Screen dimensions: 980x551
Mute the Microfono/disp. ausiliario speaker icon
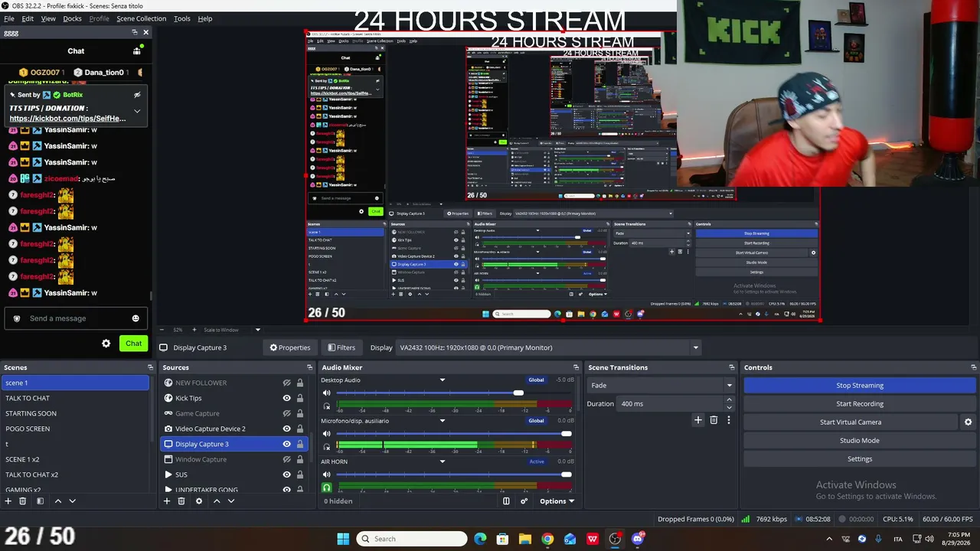[x=327, y=434]
